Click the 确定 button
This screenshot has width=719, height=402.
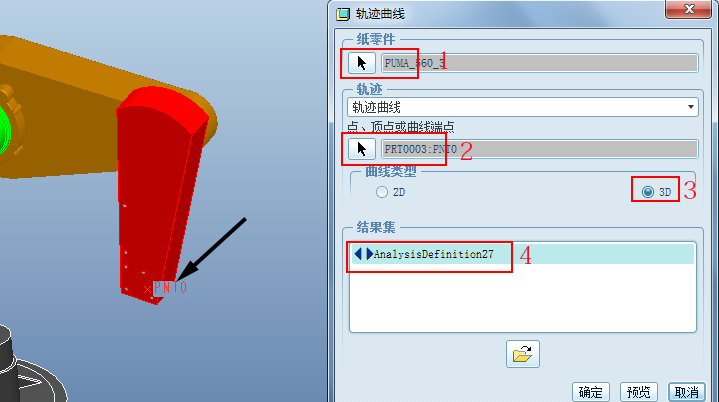pyautogui.click(x=591, y=392)
